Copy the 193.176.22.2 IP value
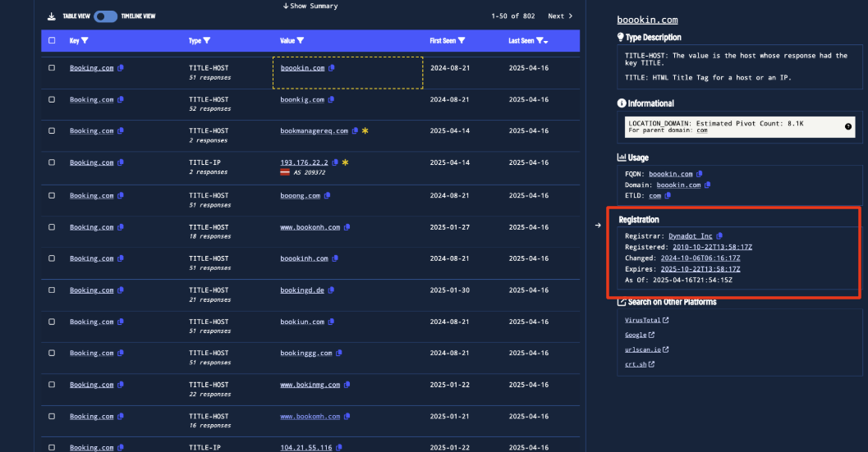This screenshot has height=452, width=868. click(x=336, y=162)
